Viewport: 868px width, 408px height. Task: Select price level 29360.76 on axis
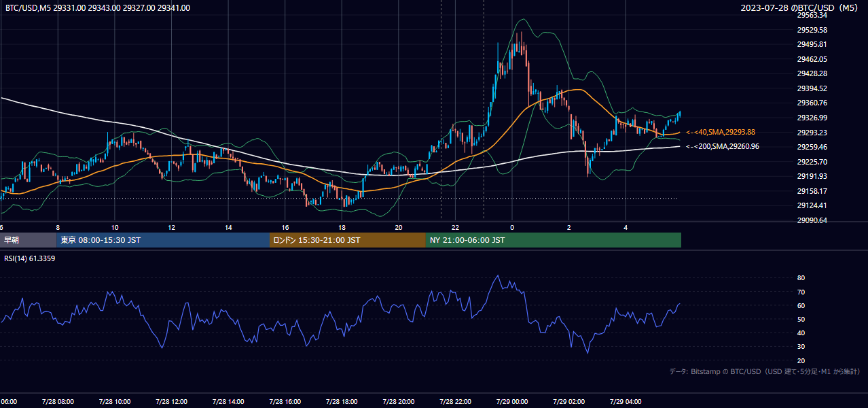pyautogui.click(x=812, y=103)
